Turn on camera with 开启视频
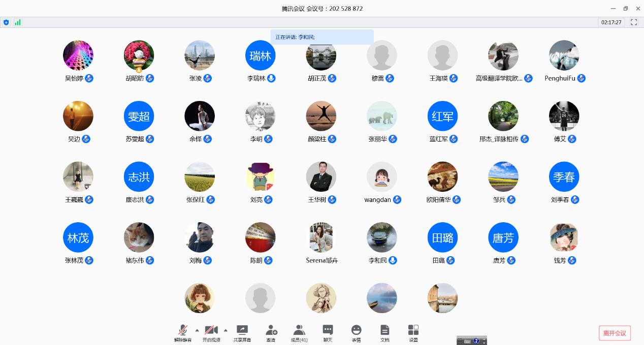Viewport: 644px width, 345px height. [211, 332]
